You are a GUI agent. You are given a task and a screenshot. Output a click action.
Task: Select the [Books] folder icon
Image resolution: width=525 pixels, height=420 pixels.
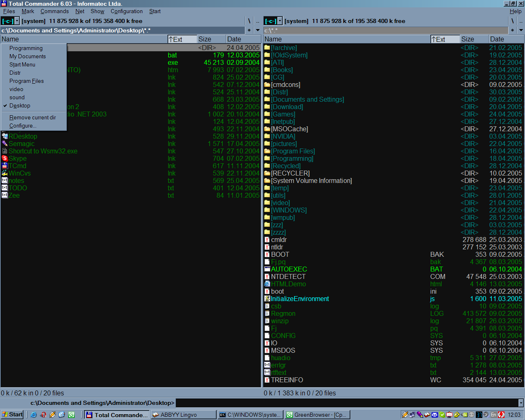(x=267, y=70)
